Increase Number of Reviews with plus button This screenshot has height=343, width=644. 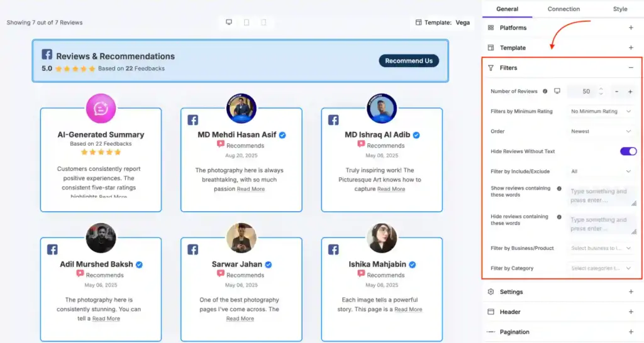click(630, 92)
